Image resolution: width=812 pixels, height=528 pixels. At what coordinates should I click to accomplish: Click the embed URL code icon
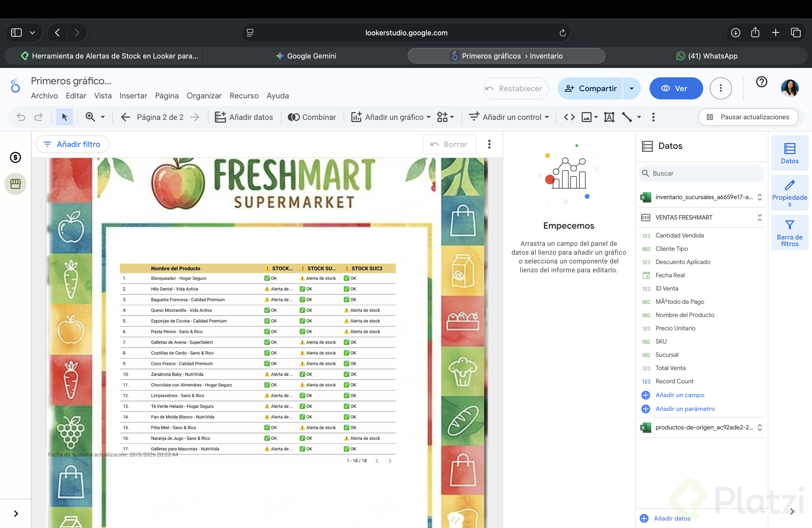click(x=569, y=117)
